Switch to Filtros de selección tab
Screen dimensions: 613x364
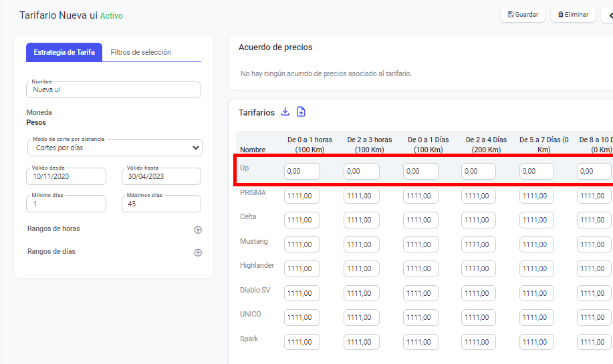[x=140, y=52]
